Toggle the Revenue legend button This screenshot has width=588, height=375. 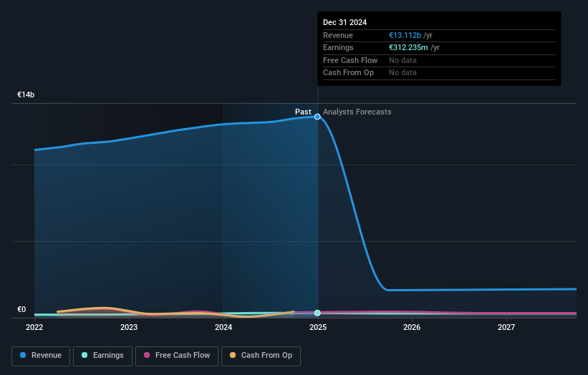(41, 356)
